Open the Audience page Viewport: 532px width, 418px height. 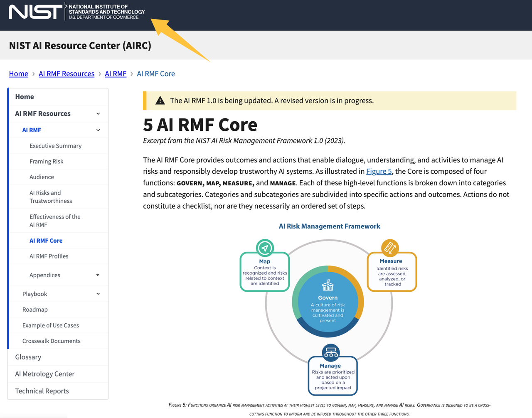[42, 177]
